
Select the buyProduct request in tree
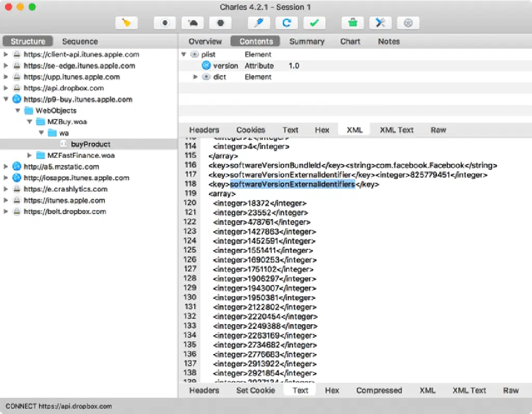coord(90,144)
